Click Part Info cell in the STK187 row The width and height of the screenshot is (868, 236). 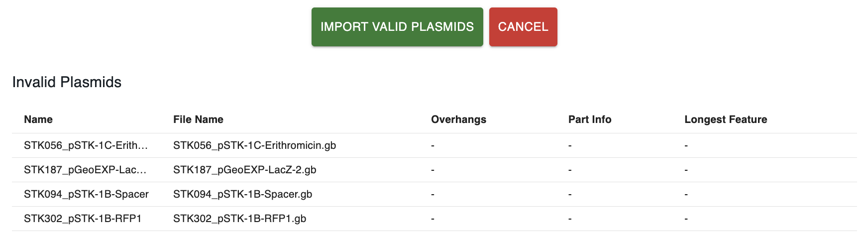point(570,170)
